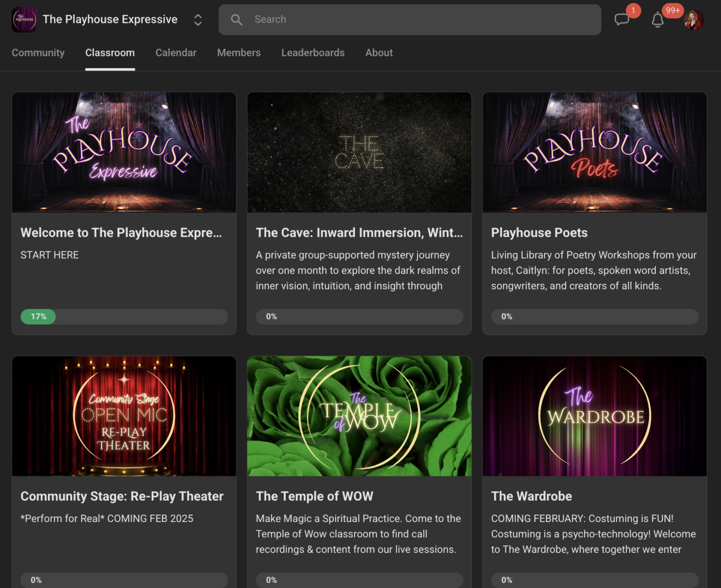Open The Wardrobe course thumbnail

595,416
